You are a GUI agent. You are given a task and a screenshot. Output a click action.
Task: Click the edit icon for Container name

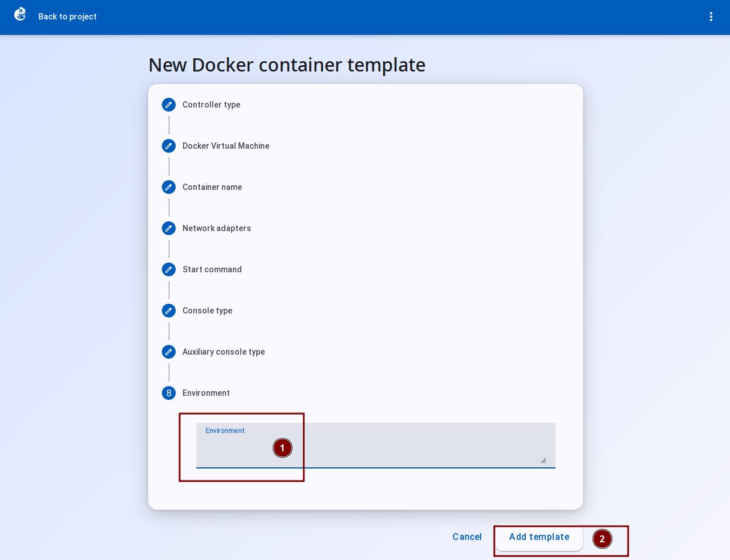(x=169, y=187)
